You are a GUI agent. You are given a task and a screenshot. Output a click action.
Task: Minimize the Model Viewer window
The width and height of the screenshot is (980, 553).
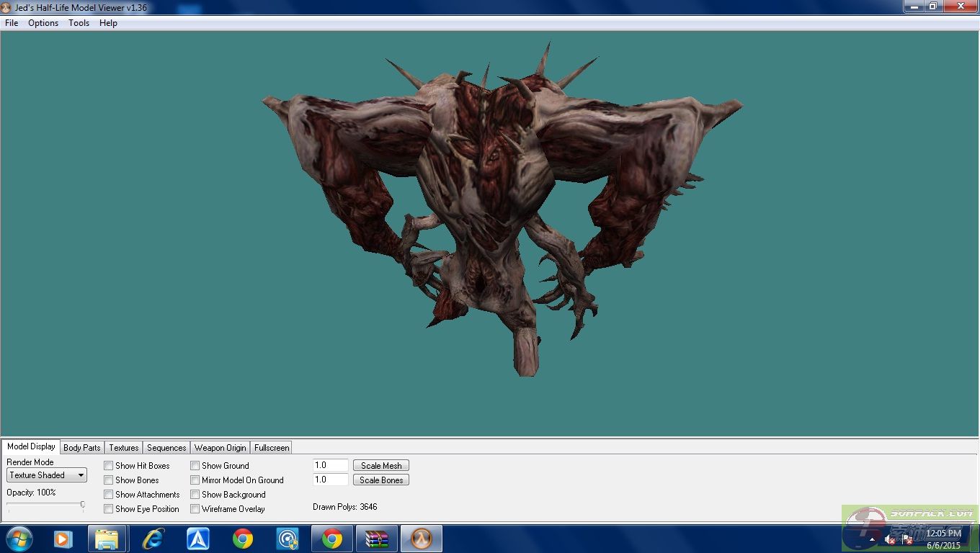[x=914, y=6]
